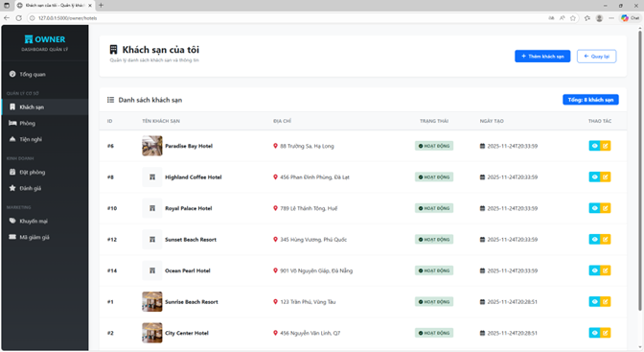644x352 pixels.
Task: View details of Paradise Bay Hotel
Action: coord(594,146)
